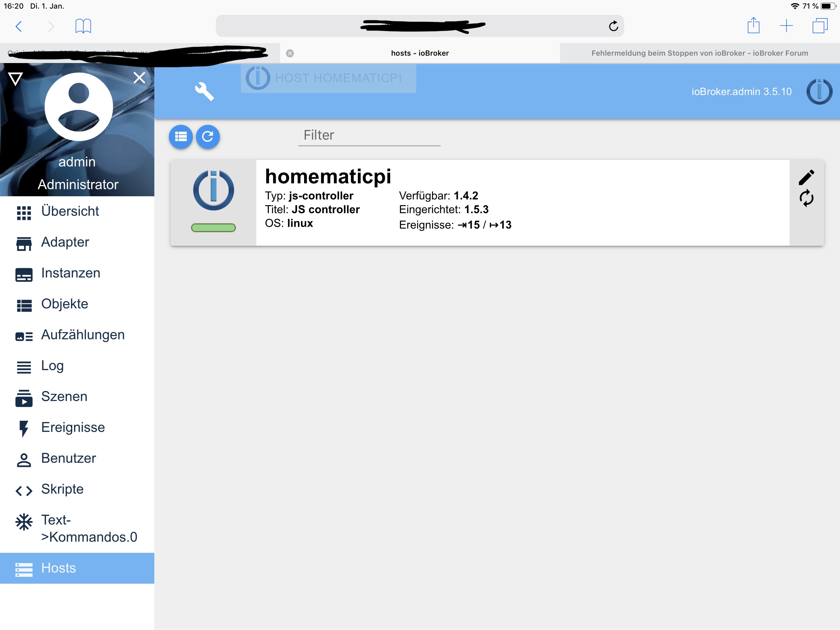Open Instanzen in sidebar
This screenshot has height=630, width=840.
(x=77, y=273)
